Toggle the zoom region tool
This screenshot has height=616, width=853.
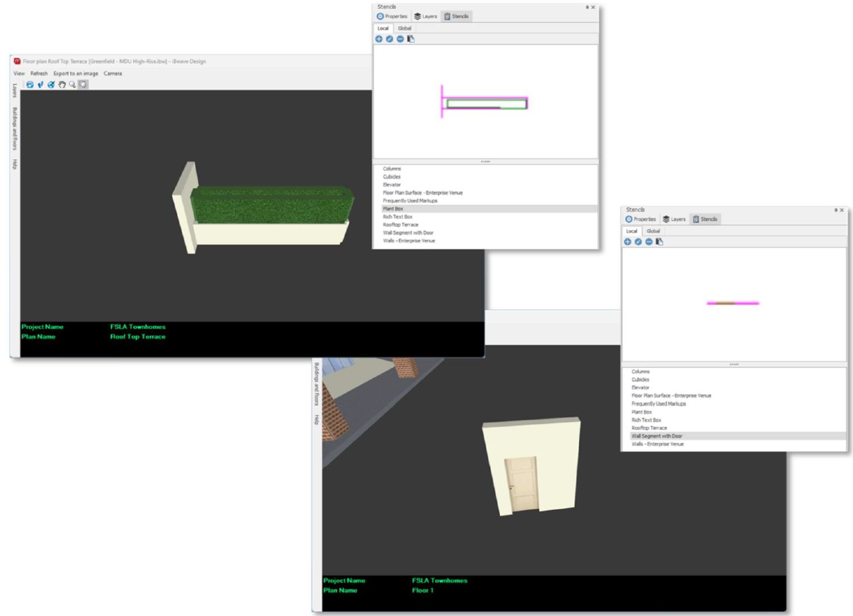(83, 84)
